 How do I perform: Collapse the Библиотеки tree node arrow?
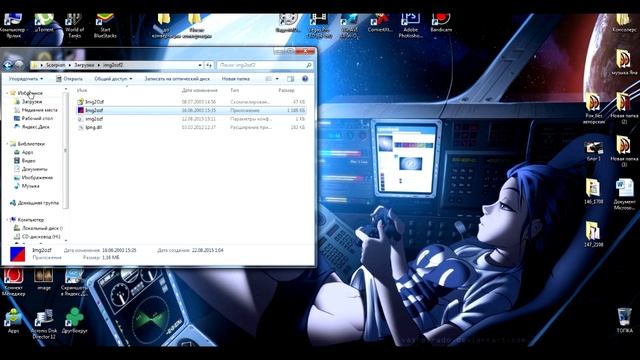point(7,144)
